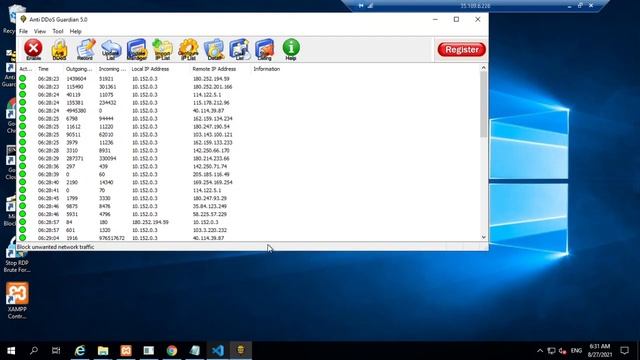Screen dimensions: 640x360
Task: Select the row with remote IP 103.3.220.232
Action: pyautogui.click(x=249, y=230)
